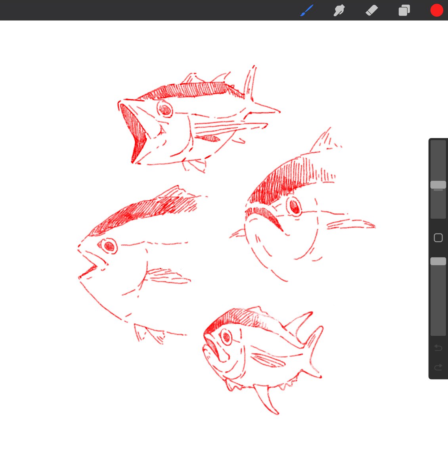Image resolution: width=448 pixels, height=476 pixels.
Task: Open the Layers panel
Action: 404,10
